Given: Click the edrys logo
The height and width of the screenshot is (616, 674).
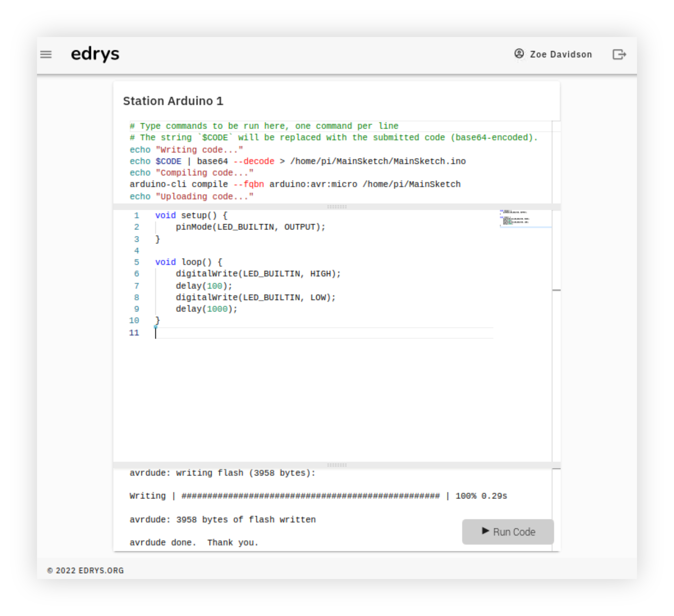Looking at the screenshot, I should 95,54.
